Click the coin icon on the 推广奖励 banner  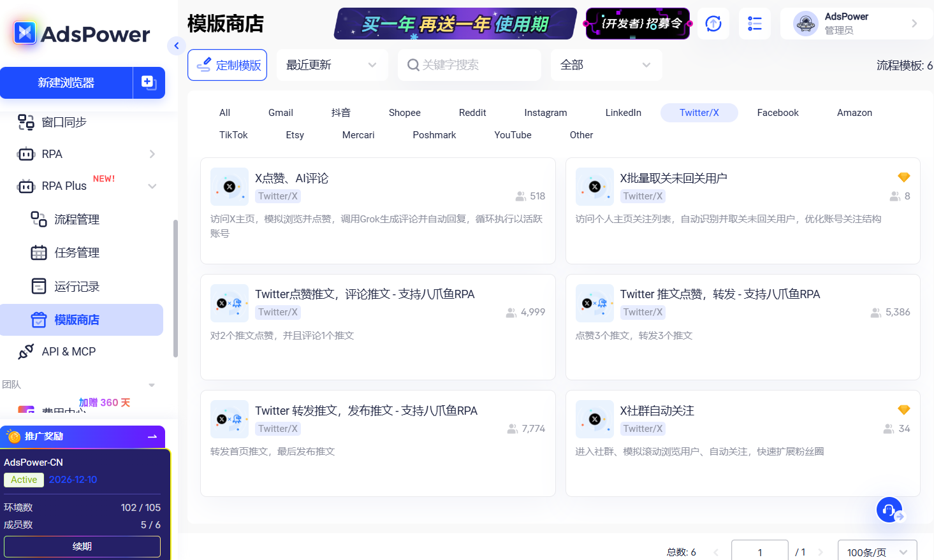pyautogui.click(x=13, y=436)
